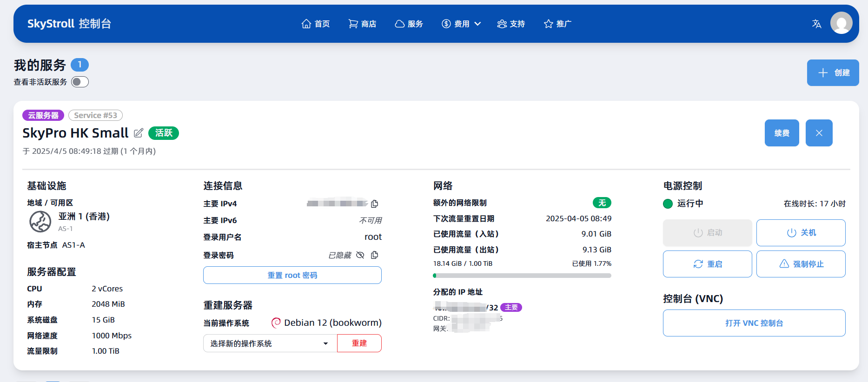
Task: Open the 推广 promotion page
Action: tap(558, 24)
